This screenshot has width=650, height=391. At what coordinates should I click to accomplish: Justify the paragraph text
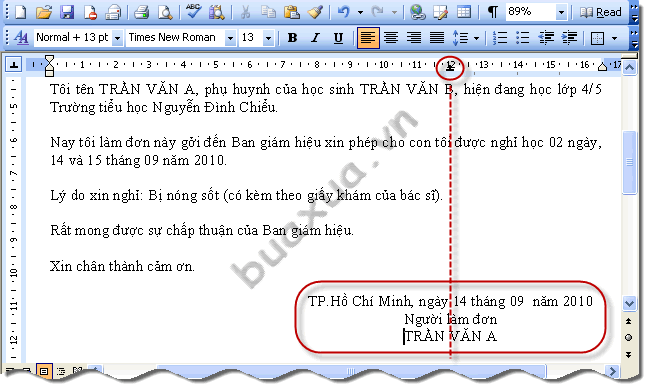pyautogui.click(x=437, y=38)
